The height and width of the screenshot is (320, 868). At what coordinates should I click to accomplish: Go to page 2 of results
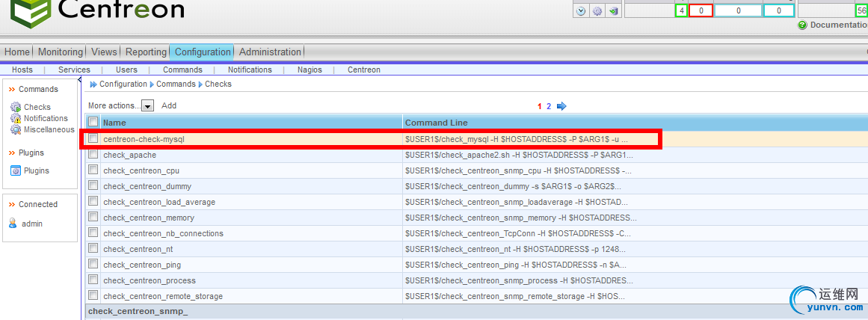(549, 106)
